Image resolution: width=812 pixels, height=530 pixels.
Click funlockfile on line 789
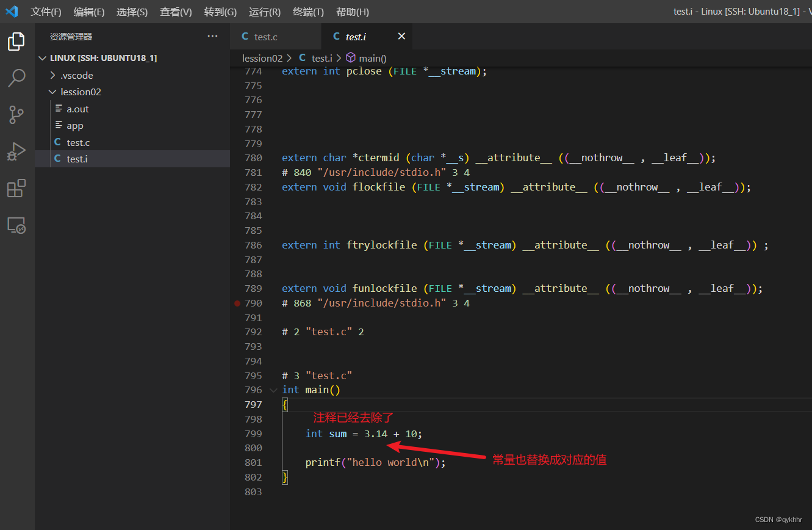pos(385,288)
